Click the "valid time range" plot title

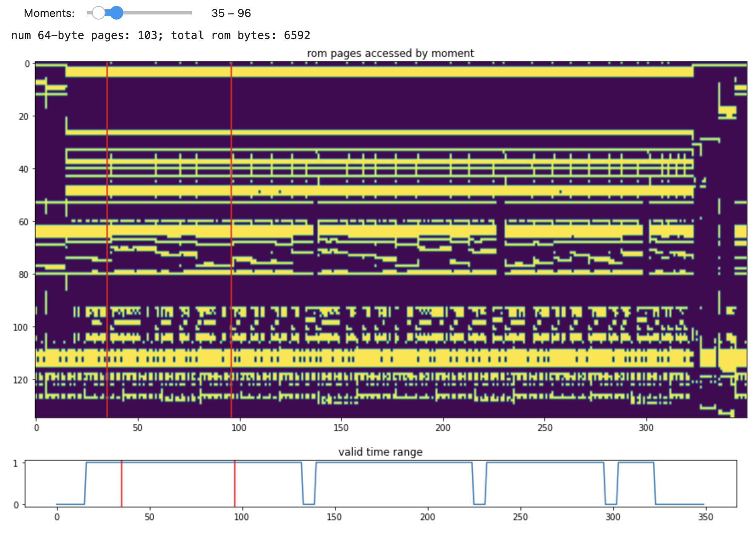(x=380, y=452)
